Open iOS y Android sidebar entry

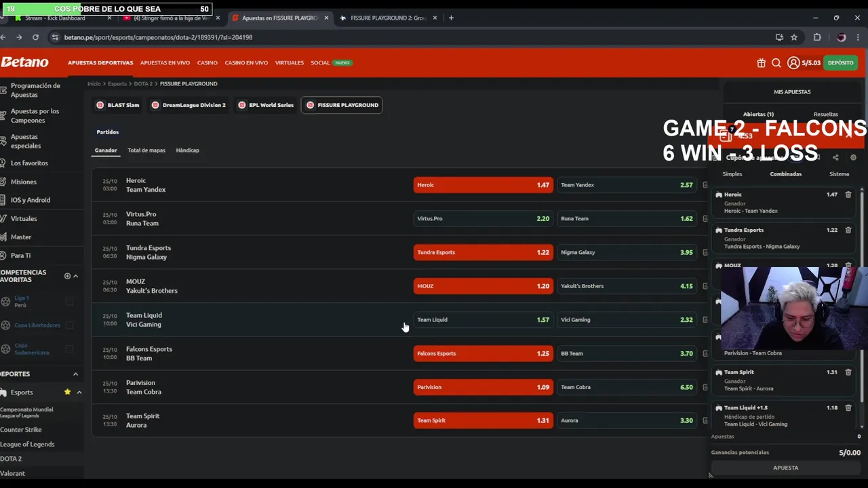(31, 200)
